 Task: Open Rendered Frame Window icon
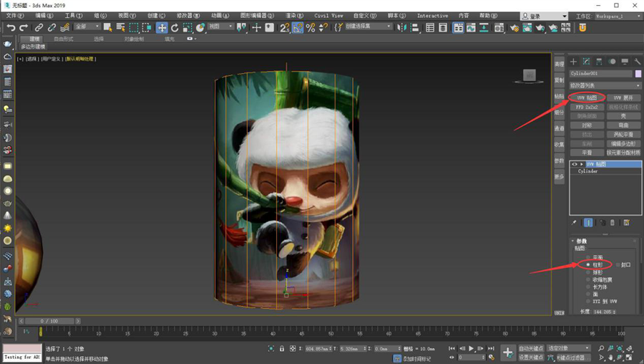(527, 27)
